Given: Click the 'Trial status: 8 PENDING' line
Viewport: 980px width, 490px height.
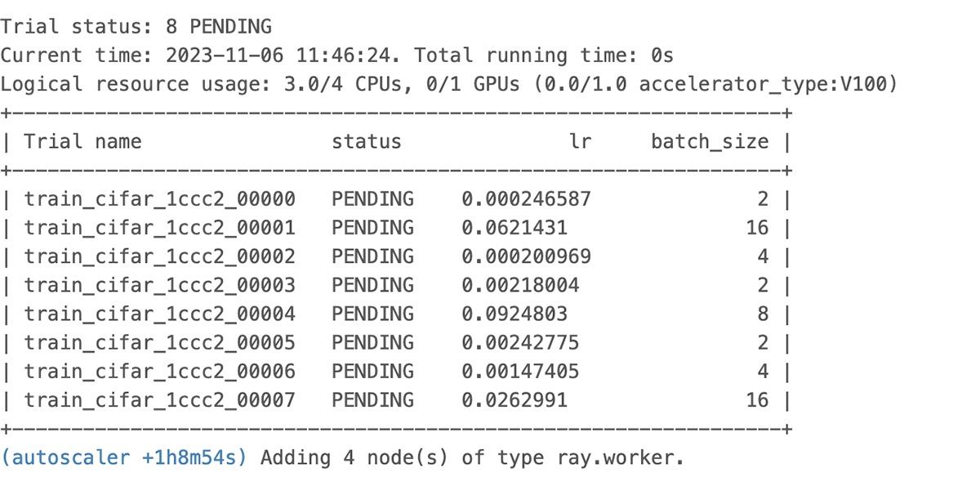Looking at the screenshot, I should (136, 27).
